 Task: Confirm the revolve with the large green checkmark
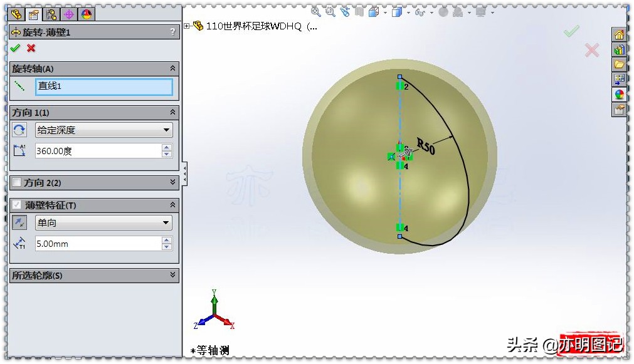pos(571,31)
